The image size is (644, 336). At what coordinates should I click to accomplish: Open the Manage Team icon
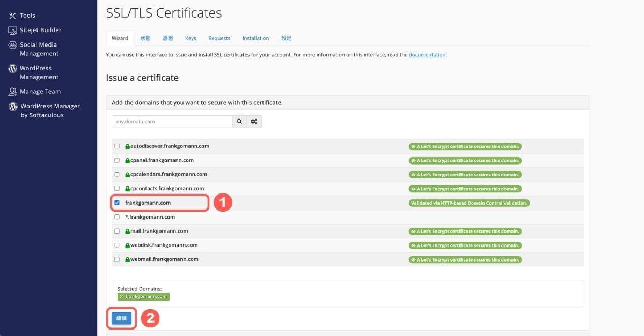click(x=12, y=92)
